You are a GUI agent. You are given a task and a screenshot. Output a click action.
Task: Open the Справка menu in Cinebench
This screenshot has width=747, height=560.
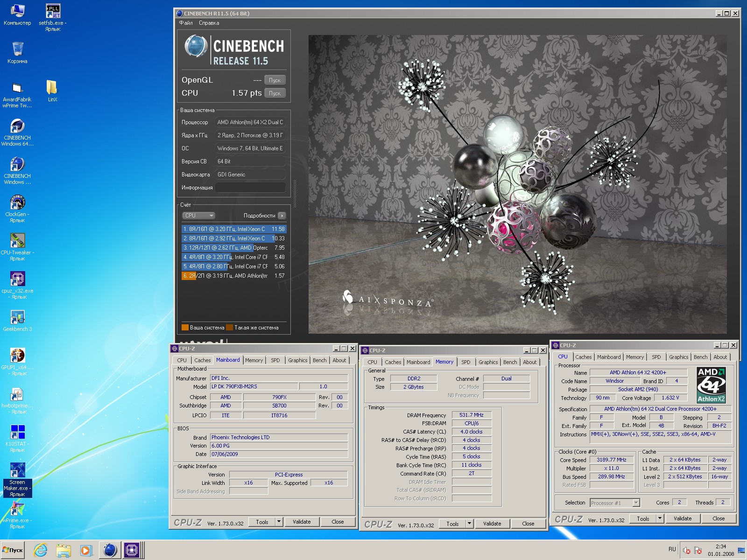click(209, 23)
